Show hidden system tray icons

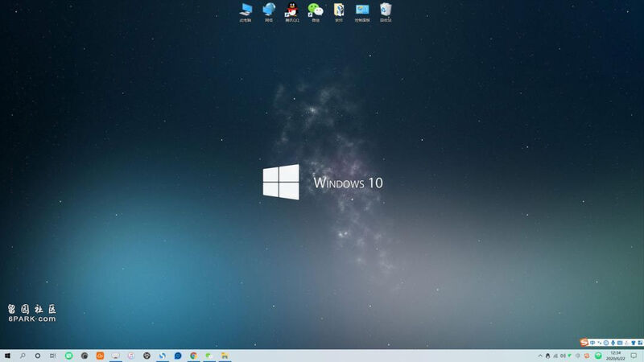(540, 356)
